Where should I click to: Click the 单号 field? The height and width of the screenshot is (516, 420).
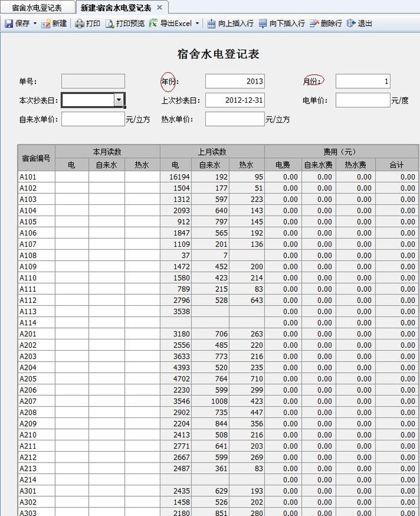[x=93, y=81]
